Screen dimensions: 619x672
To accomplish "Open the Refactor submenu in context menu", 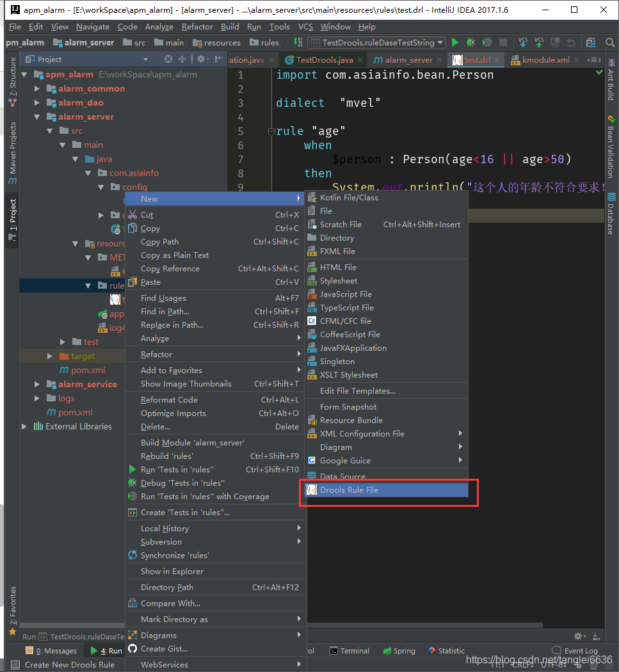I will click(x=216, y=355).
